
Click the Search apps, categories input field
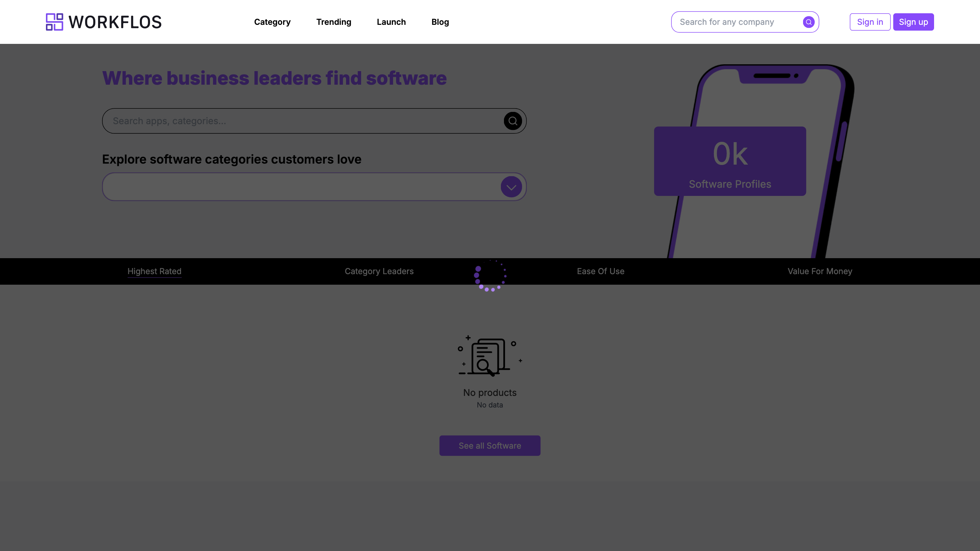266,121
